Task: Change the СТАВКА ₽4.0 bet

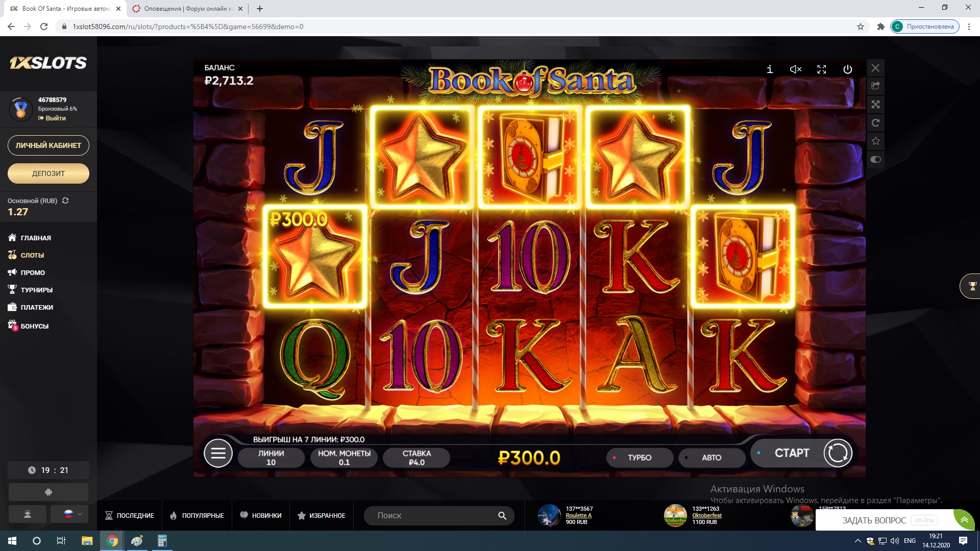Action: tap(416, 458)
